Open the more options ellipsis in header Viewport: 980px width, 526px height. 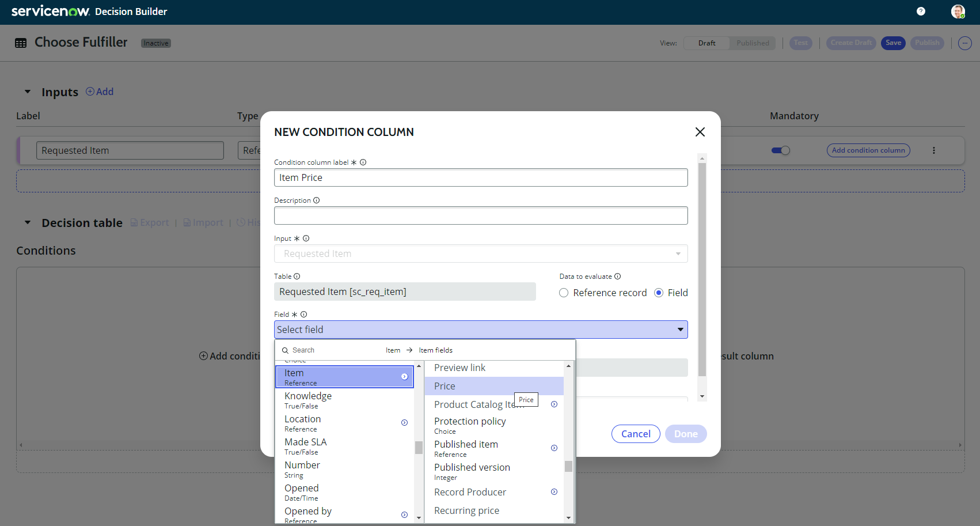[965, 43]
